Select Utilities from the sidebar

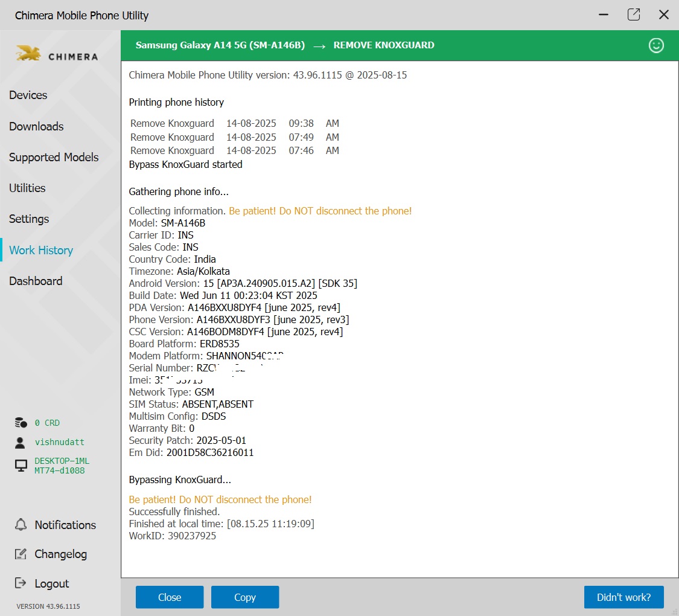pyautogui.click(x=27, y=188)
